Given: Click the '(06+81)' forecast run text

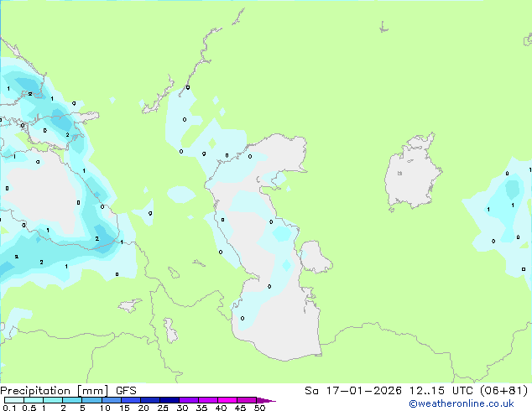Looking at the screenshot, I should point(504,391).
